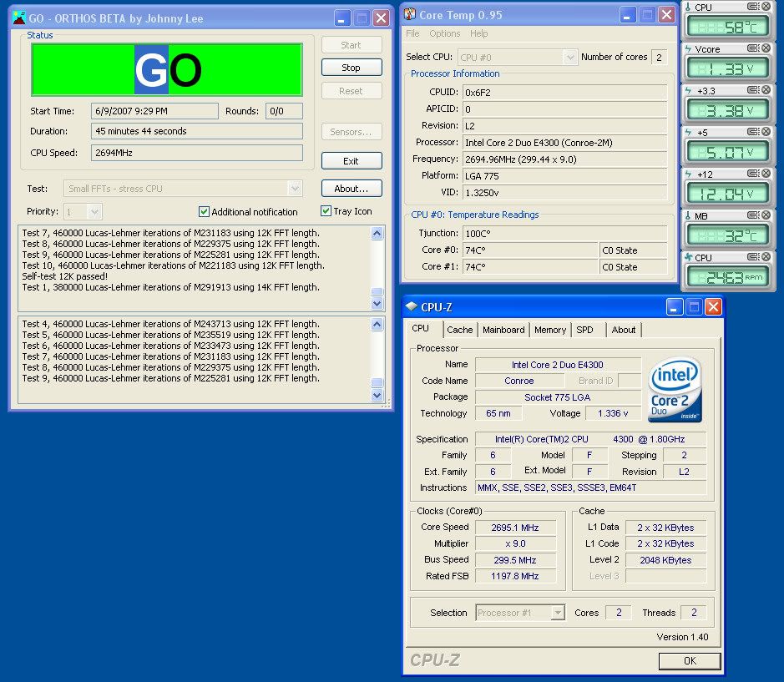Click the down arrow of the lower log scrollbar

point(377,396)
